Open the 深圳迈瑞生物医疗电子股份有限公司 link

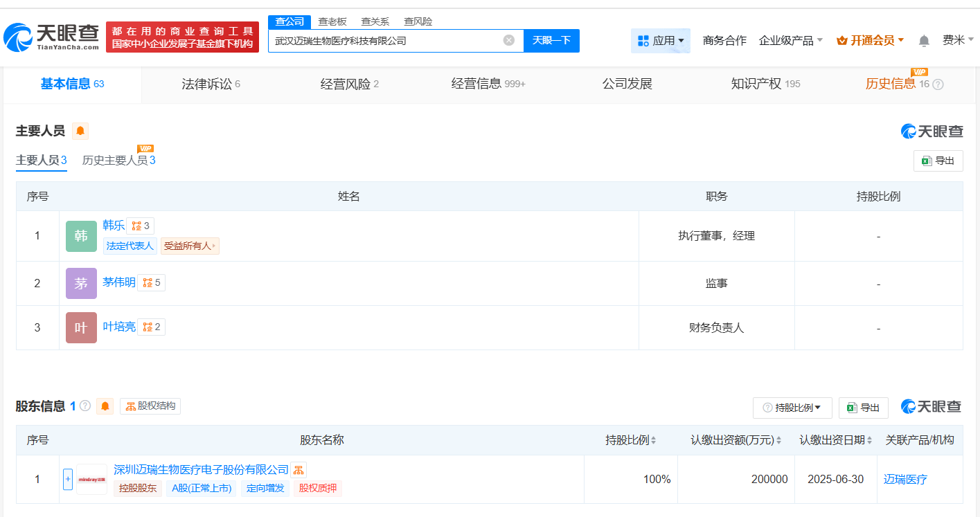coord(201,470)
